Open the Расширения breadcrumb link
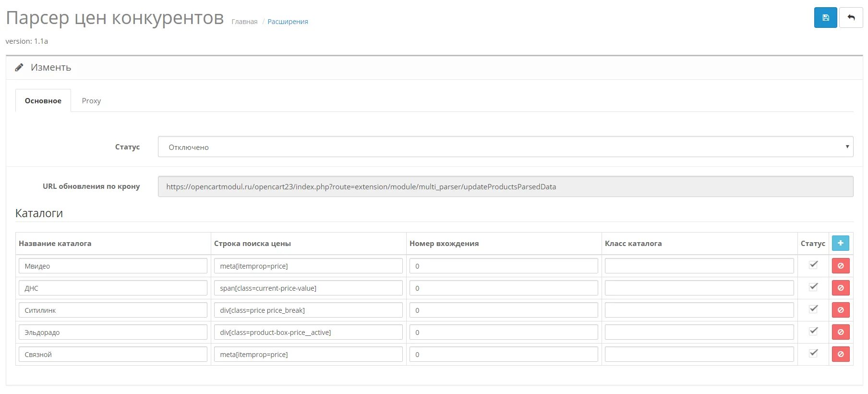The image size is (868, 394). point(288,22)
